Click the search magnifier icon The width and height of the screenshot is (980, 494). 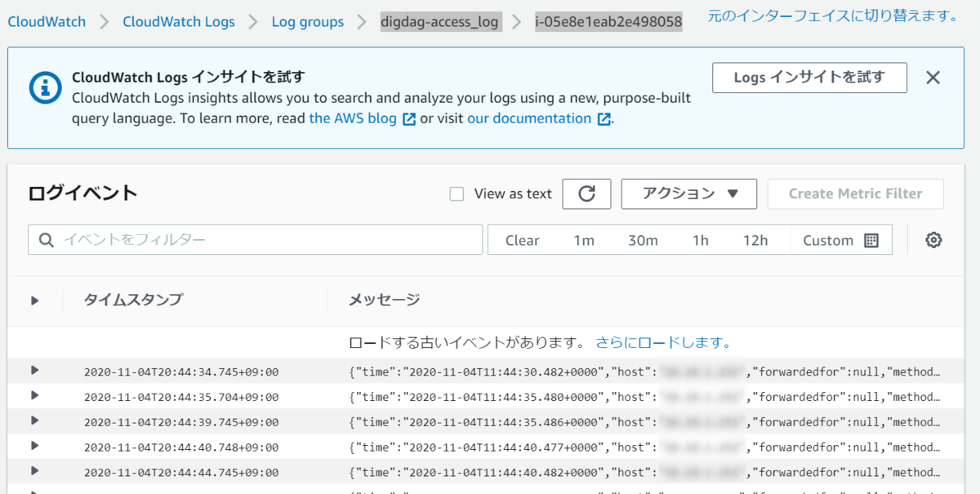point(47,240)
